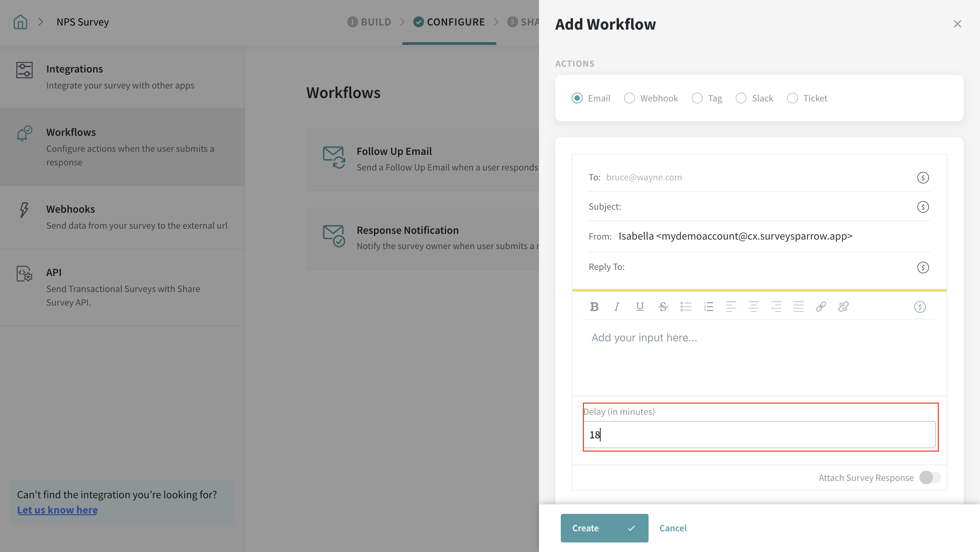Insert numbered list in email body
Viewport: 980px width, 552px height.
pos(708,307)
